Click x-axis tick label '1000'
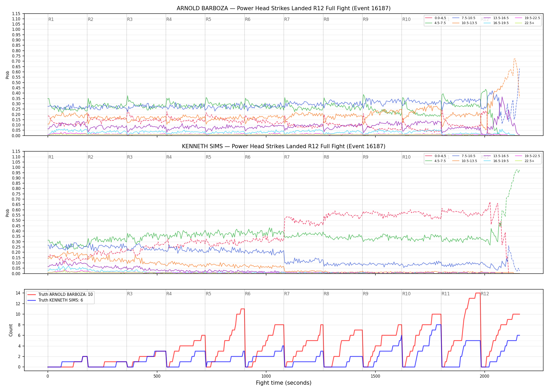Screen dimensions: 549x392 (x=266, y=376)
